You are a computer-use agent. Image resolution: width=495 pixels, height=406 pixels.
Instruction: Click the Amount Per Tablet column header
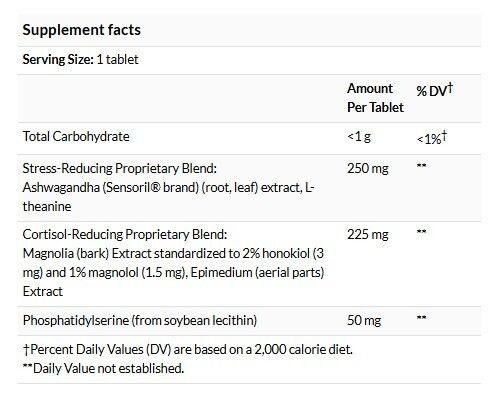(x=375, y=98)
